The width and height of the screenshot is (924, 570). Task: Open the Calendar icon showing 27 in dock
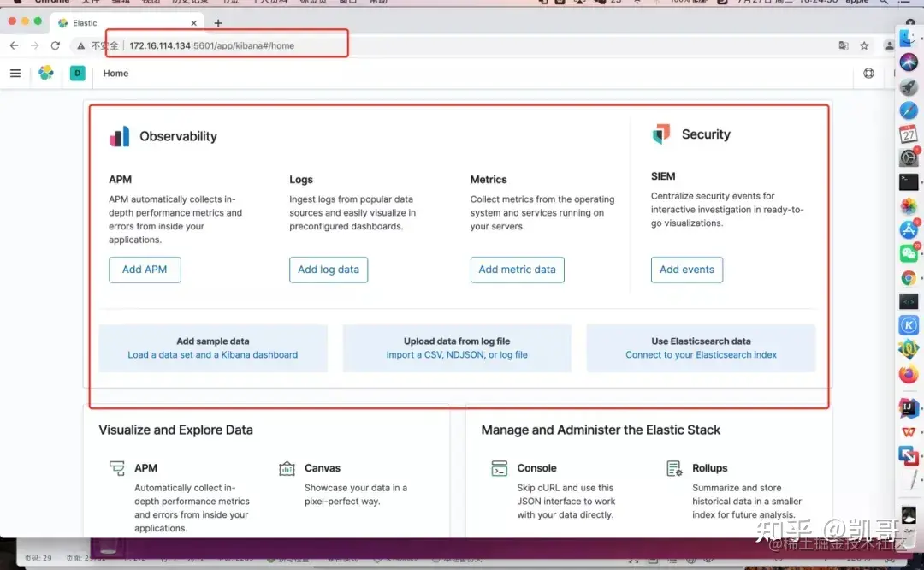point(909,134)
